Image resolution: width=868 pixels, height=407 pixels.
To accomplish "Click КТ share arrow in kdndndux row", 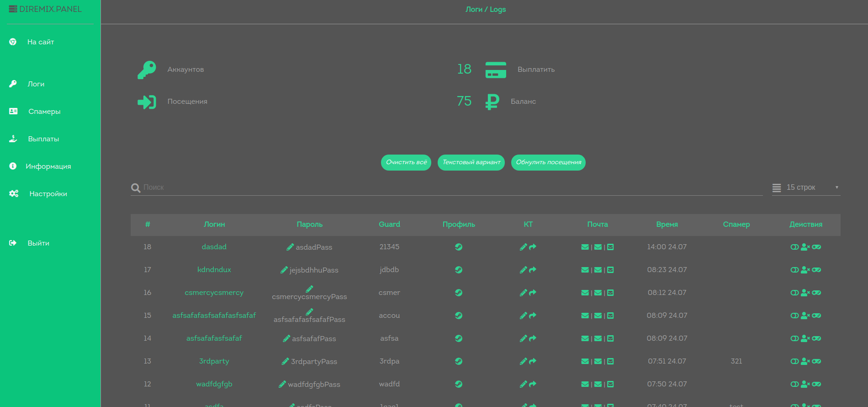I will 533,270.
